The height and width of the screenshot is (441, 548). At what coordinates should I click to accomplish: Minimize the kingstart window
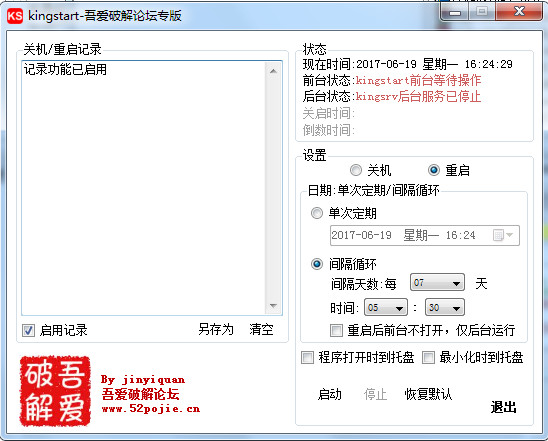(x=455, y=12)
